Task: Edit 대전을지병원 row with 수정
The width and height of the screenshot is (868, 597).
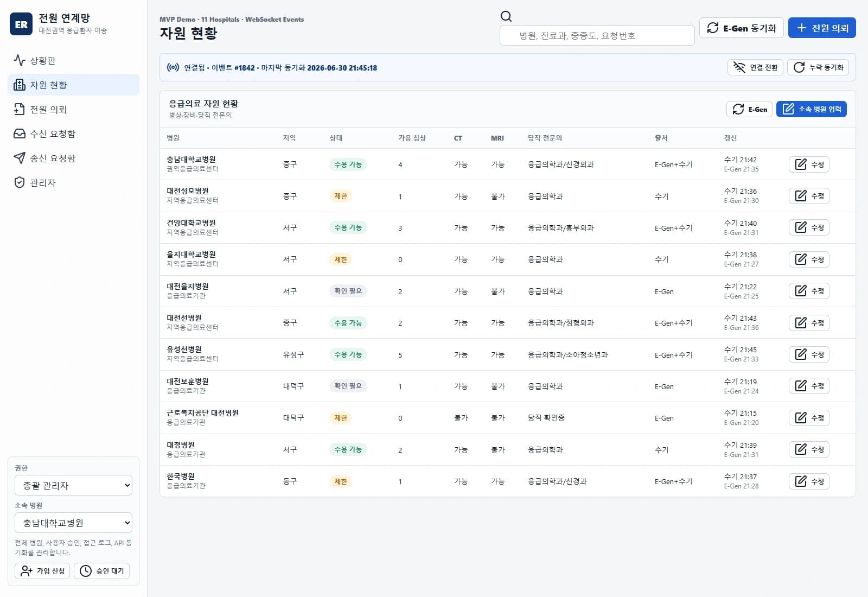Action: coord(809,291)
